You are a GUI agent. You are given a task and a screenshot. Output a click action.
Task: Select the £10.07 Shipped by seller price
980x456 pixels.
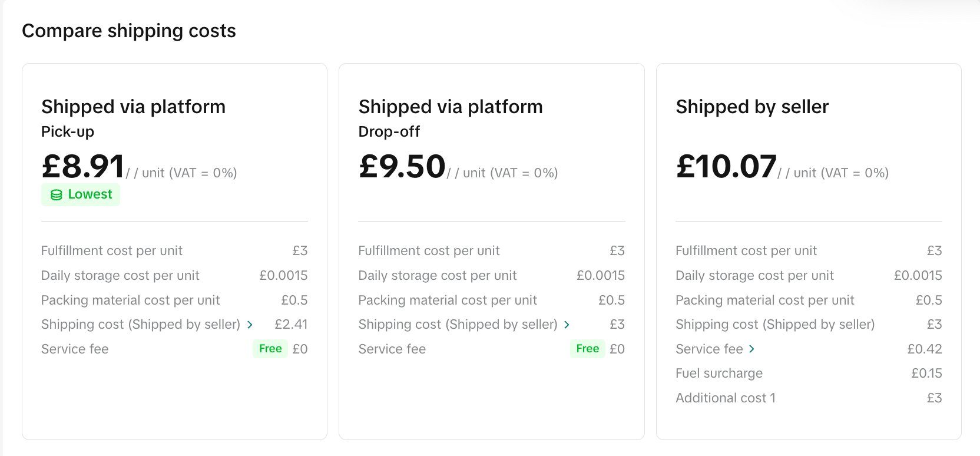click(726, 166)
